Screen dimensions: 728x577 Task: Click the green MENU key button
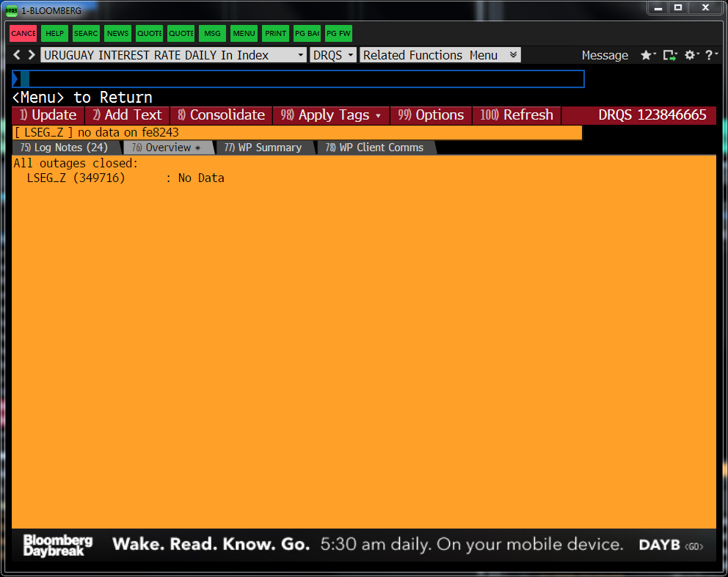(244, 34)
